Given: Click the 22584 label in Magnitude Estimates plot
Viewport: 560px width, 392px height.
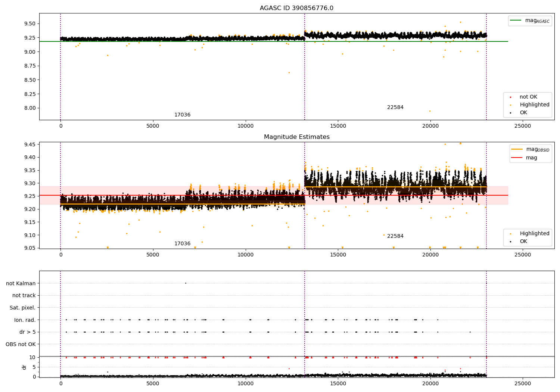Looking at the screenshot, I should (395, 236).
